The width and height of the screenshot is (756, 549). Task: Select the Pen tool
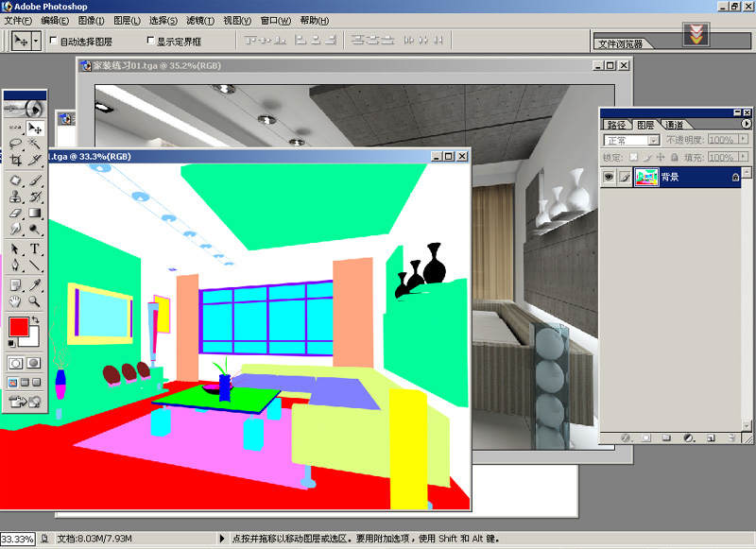pyautogui.click(x=15, y=266)
